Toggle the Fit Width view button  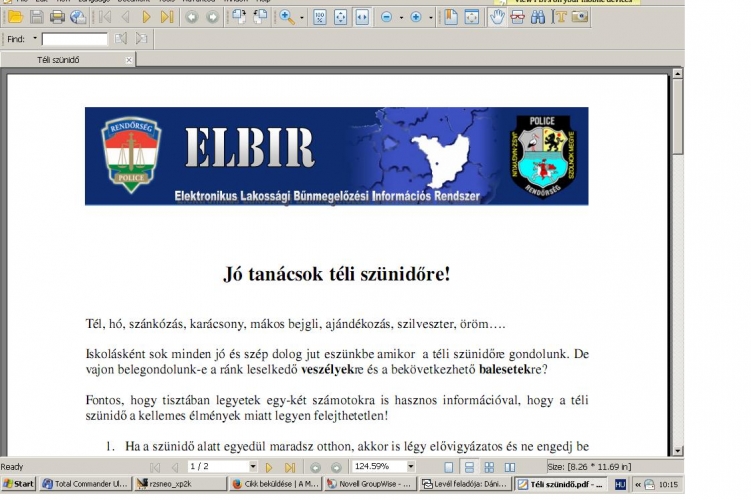tap(362, 17)
